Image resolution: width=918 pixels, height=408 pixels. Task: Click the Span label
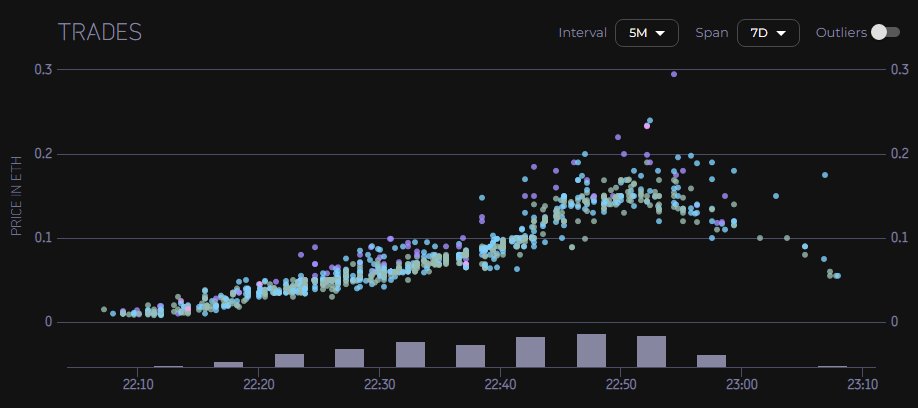pyautogui.click(x=711, y=33)
